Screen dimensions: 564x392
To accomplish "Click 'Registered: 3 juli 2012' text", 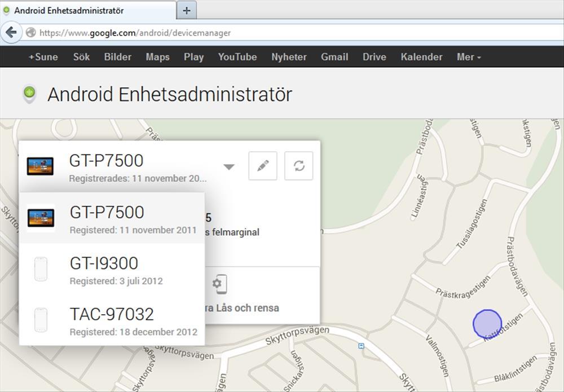I will pyautogui.click(x=116, y=281).
